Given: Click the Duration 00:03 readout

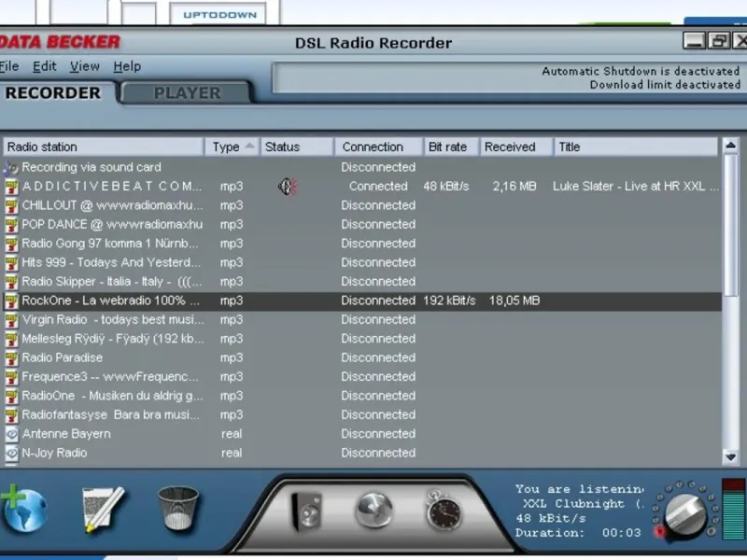Looking at the screenshot, I should click(578, 532).
